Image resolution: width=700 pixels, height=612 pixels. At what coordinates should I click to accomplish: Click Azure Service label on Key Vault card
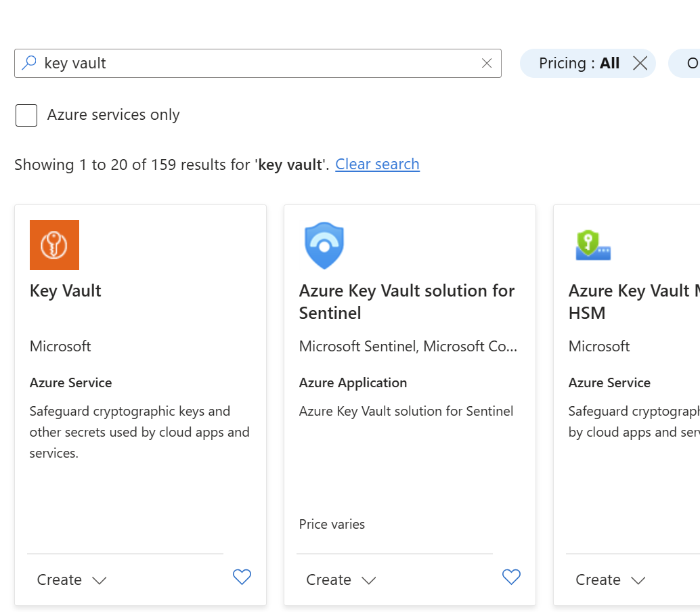click(70, 383)
